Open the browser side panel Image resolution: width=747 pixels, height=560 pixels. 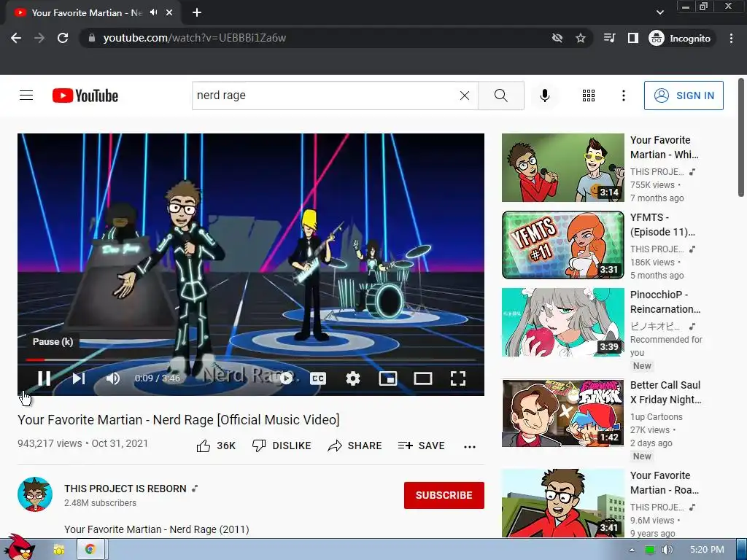click(633, 38)
